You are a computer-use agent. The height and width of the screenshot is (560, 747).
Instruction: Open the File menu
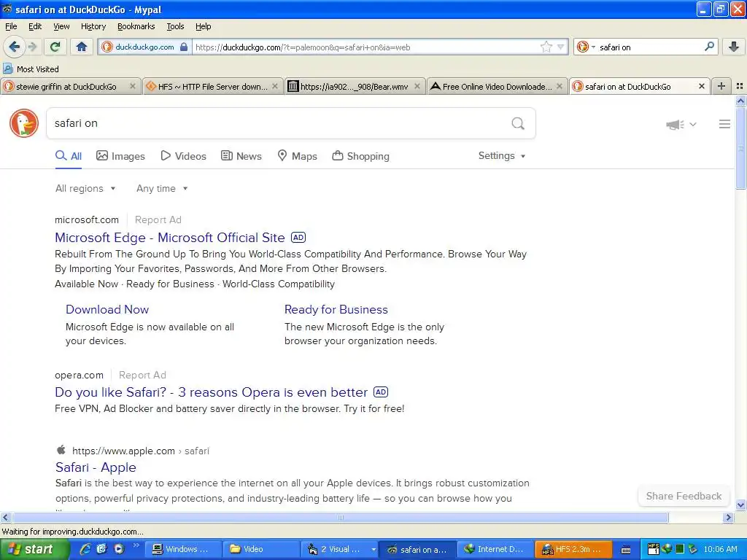point(11,26)
